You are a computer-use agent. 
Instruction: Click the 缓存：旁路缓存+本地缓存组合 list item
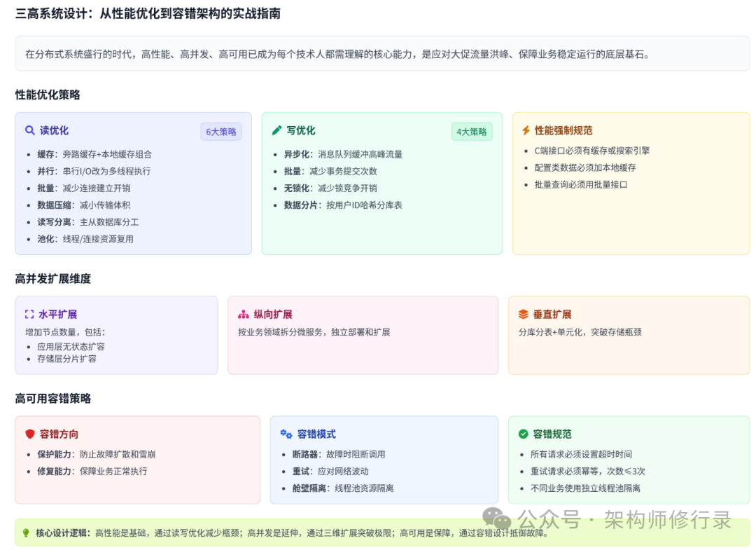[x=94, y=154]
